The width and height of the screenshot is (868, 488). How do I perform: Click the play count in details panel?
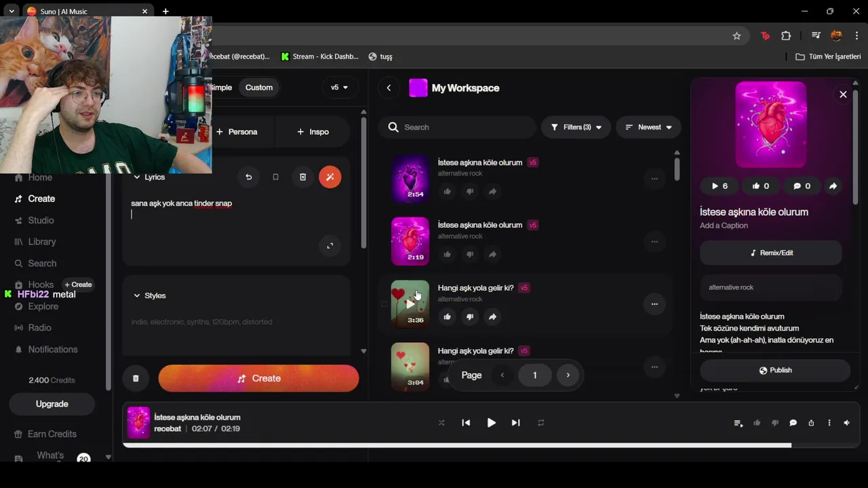(x=719, y=186)
